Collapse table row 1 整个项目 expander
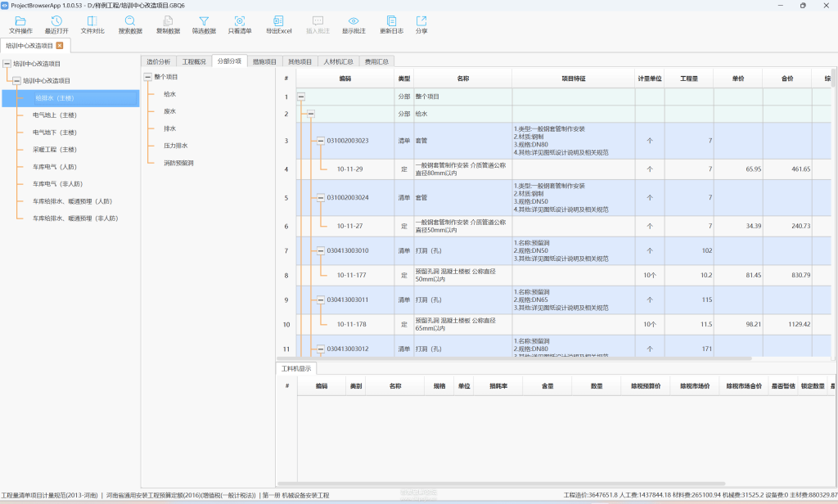Image resolution: width=838 pixels, height=504 pixels. point(301,97)
